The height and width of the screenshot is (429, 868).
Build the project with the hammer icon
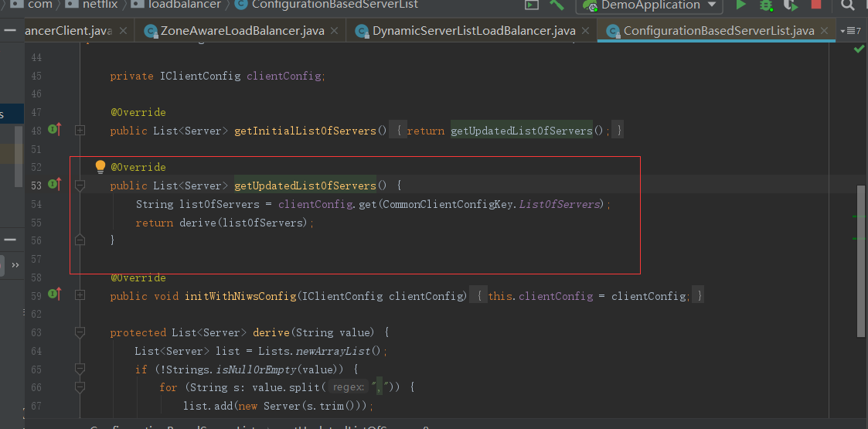coord(557,5)
